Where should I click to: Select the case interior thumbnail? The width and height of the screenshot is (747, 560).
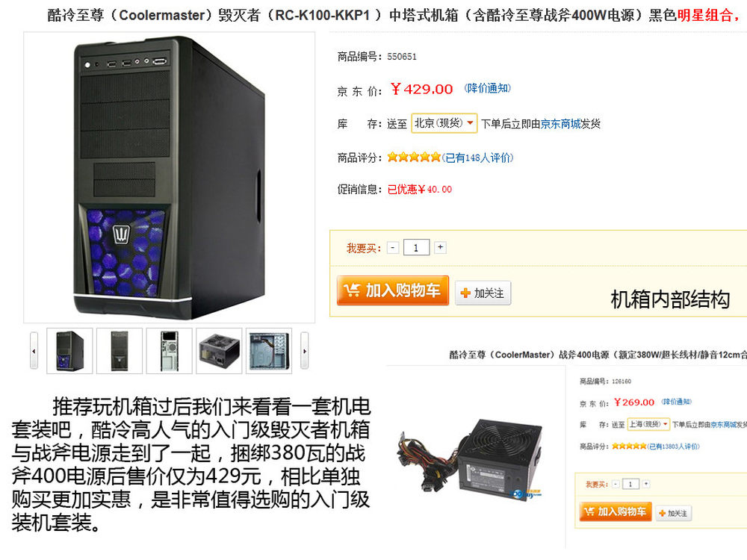[269, 350]
